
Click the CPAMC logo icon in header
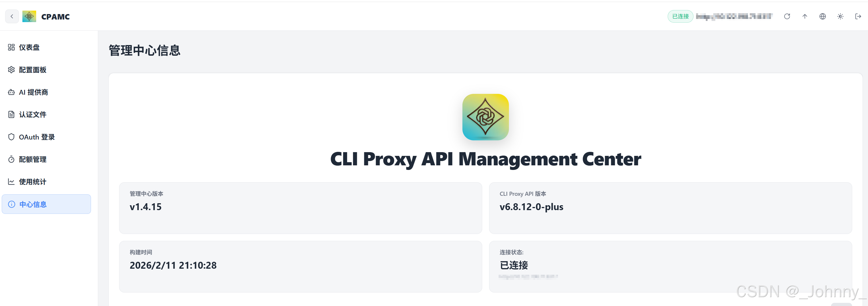point(29,16)
